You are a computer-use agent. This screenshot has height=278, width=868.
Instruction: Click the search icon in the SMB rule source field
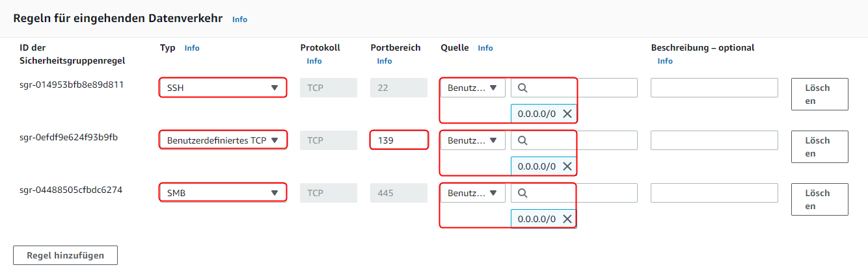(522, 193)
